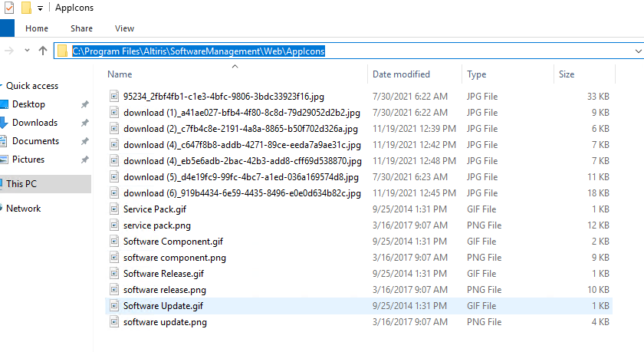Image resolution: width=644 pixels, height=352 pixels.
Task: Click the Forward navigation arrow
Action: tap(9, 51)
